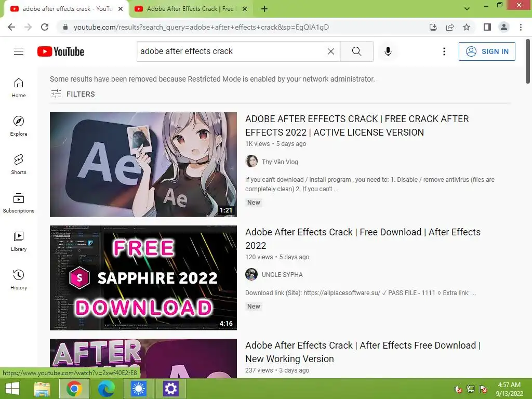Viewport: 532px width, 399px height.
Task: Start voice search with microphone icon
Action: click(x=388, y=51)
